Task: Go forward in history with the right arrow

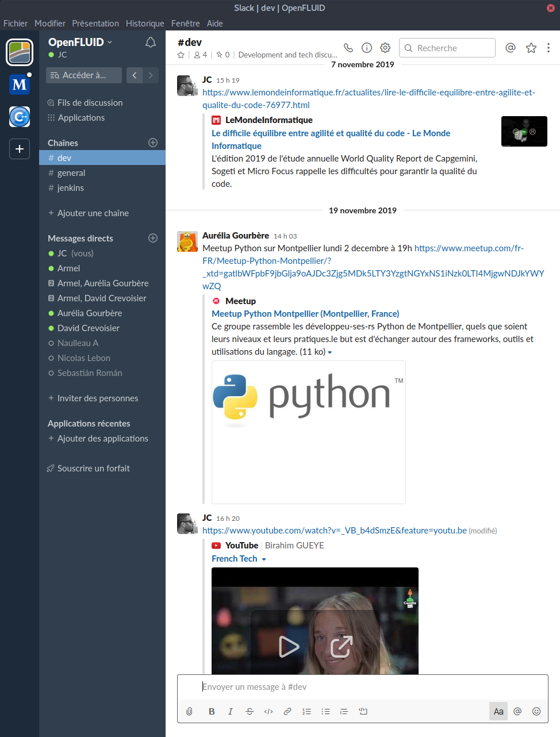Action: [x=151, y=75]
